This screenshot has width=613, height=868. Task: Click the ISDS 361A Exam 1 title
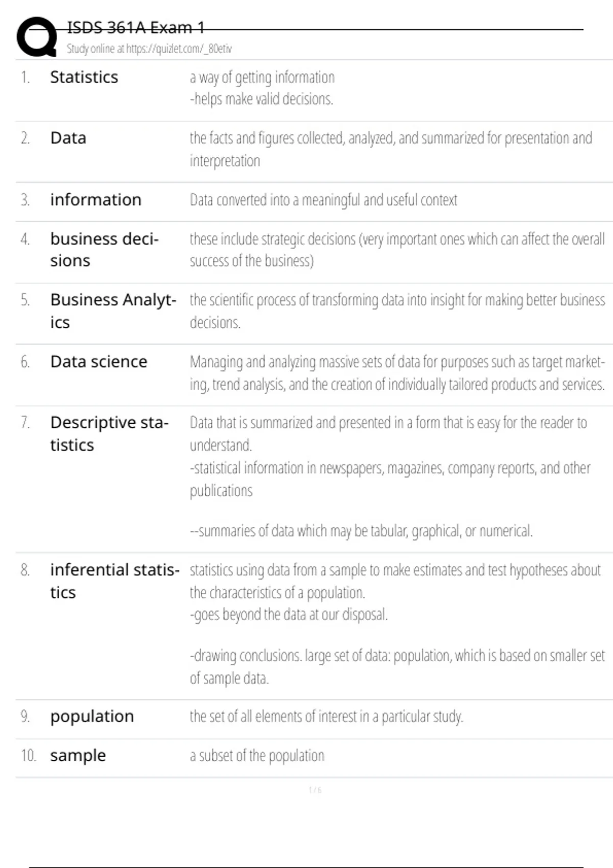tap(135, 28)
